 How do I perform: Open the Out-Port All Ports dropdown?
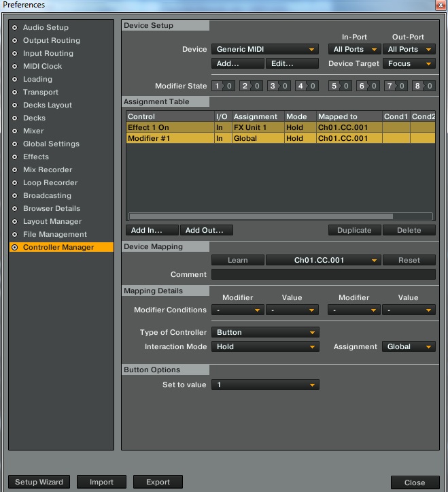click(409, 49)
